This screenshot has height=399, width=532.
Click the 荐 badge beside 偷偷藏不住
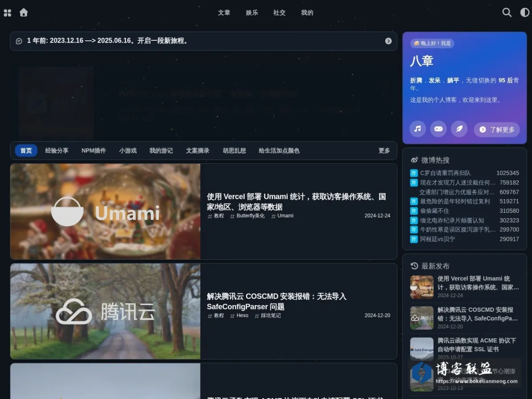pos(414,211)
